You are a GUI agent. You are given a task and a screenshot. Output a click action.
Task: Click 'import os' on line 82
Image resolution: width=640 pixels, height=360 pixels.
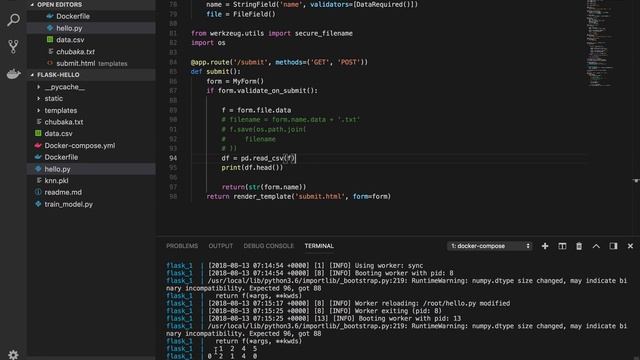pos(208,42)
